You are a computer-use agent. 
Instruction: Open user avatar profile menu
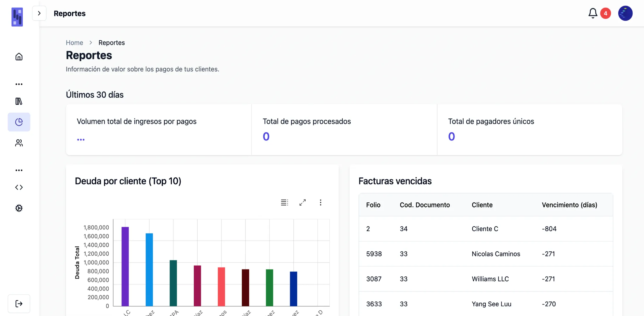625,13
